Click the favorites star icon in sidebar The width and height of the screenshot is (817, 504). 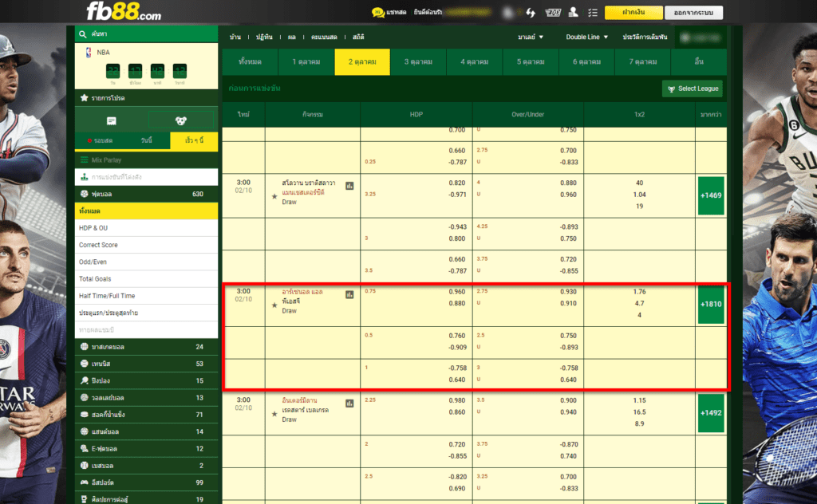(x=84, y=98)
